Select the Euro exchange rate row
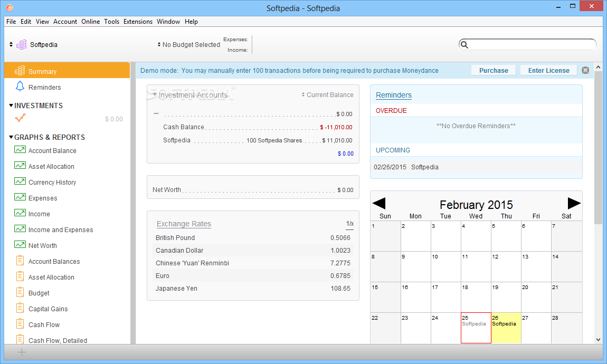This screenshot has width=607, height=364. tap(253, 276)
